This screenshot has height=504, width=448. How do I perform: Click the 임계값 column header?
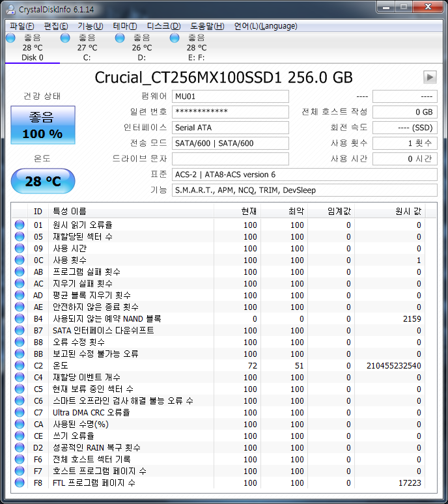coord(331,211)
